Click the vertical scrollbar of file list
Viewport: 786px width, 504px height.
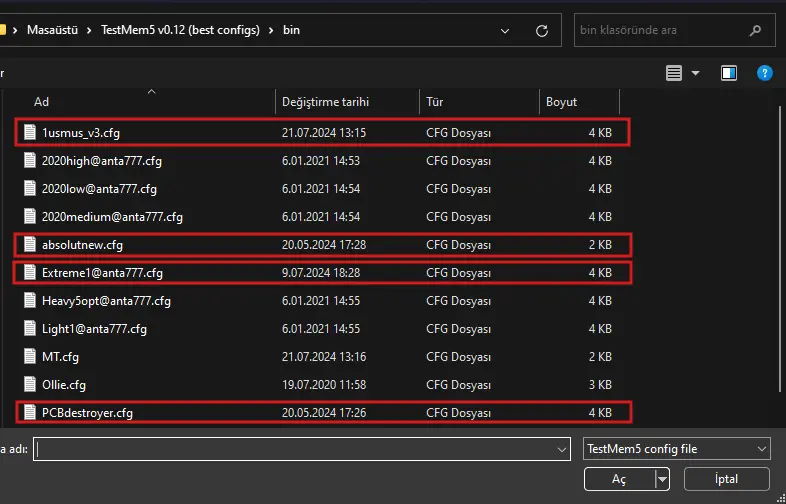(x=780, y=248)
